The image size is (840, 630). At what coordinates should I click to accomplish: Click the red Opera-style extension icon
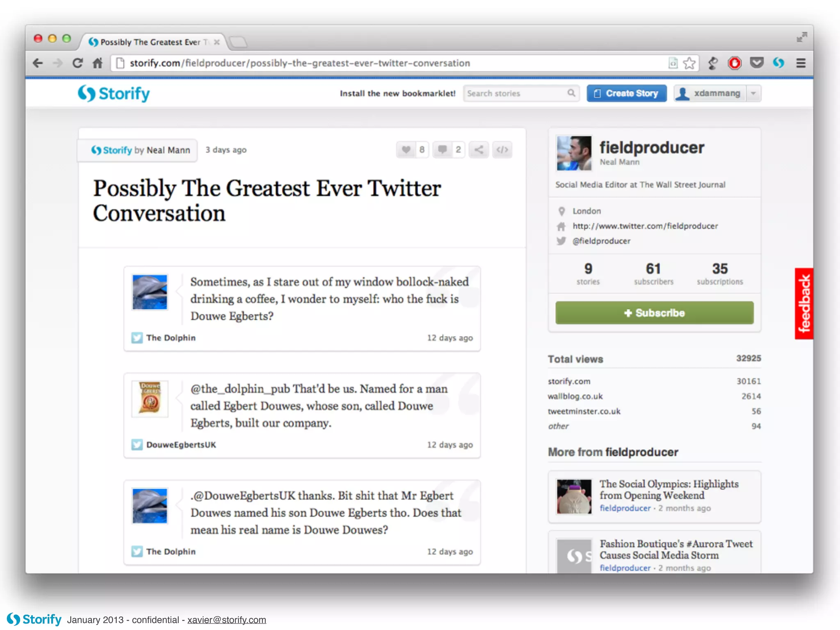tap(735, 63)
